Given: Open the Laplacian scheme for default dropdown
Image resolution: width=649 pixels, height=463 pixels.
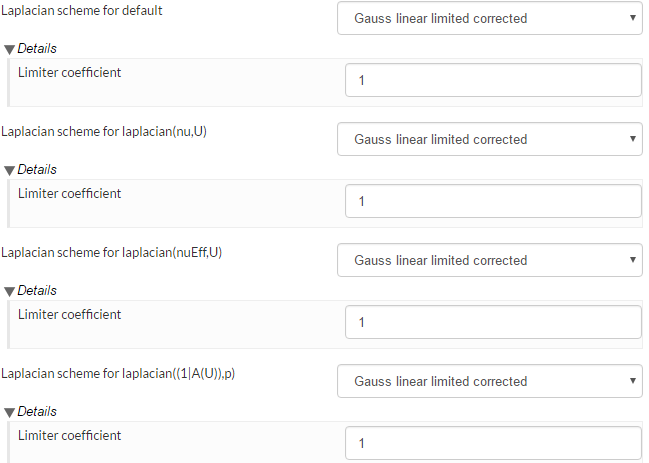Looking at the screenshot, I should tap(489, 18).
